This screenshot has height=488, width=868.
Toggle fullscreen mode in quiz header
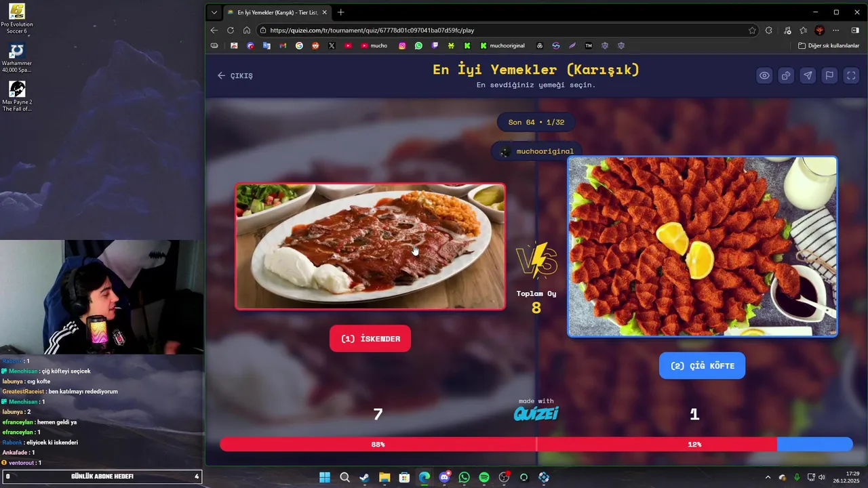pyautogui.click(x=851, y=75)
